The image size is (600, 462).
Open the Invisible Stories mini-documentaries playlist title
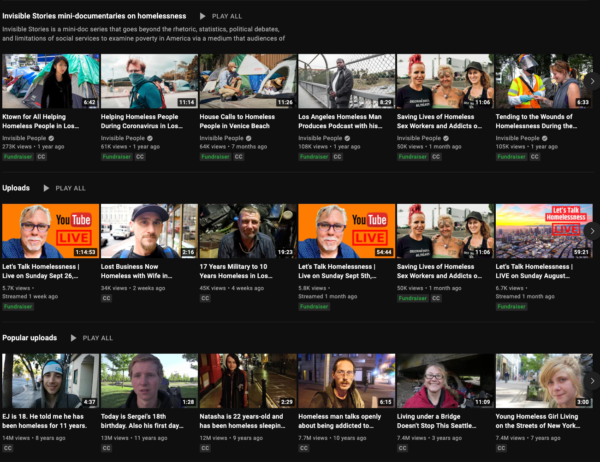pos(94,17)
